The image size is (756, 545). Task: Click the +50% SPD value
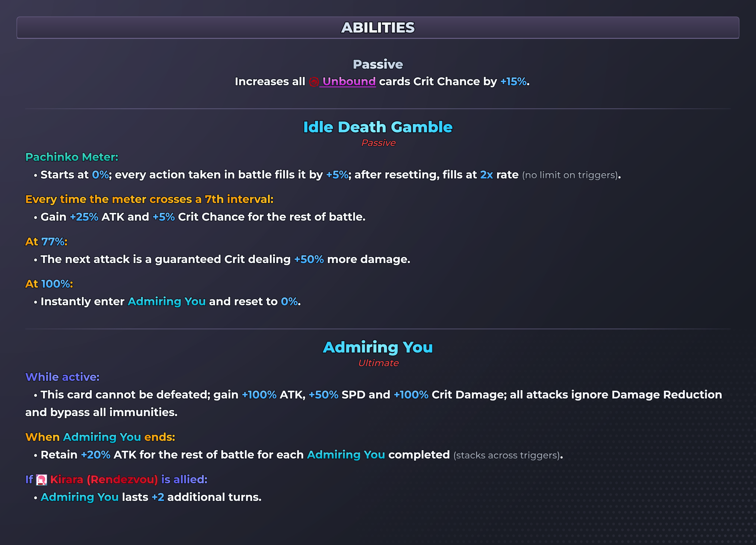coord(323,395)
